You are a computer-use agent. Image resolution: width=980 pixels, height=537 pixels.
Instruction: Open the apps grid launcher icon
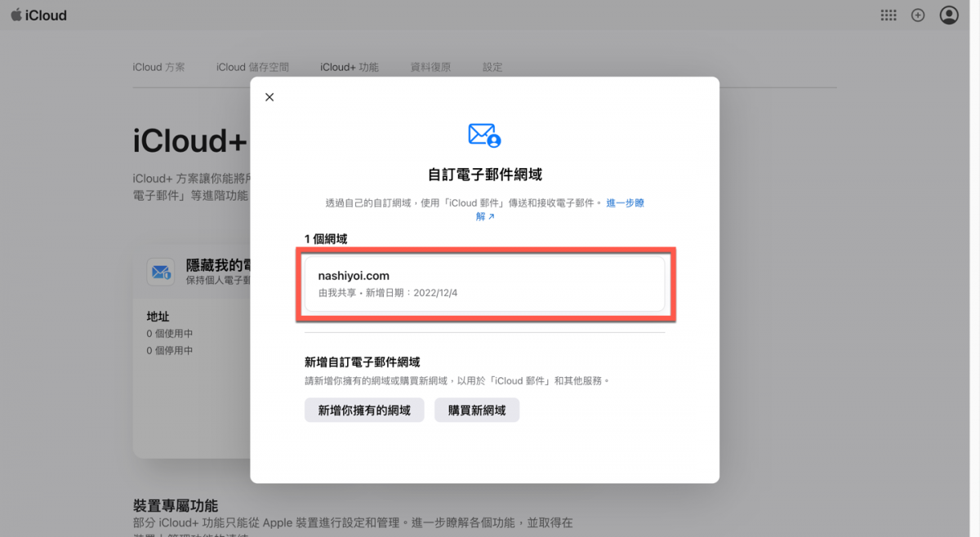[x=889, y=15]
